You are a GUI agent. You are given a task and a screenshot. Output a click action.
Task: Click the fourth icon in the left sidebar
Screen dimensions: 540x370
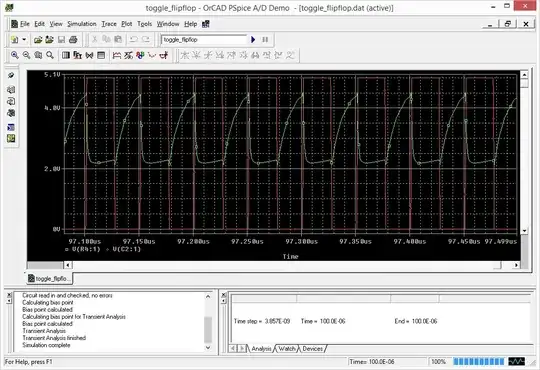coord(11,113)
